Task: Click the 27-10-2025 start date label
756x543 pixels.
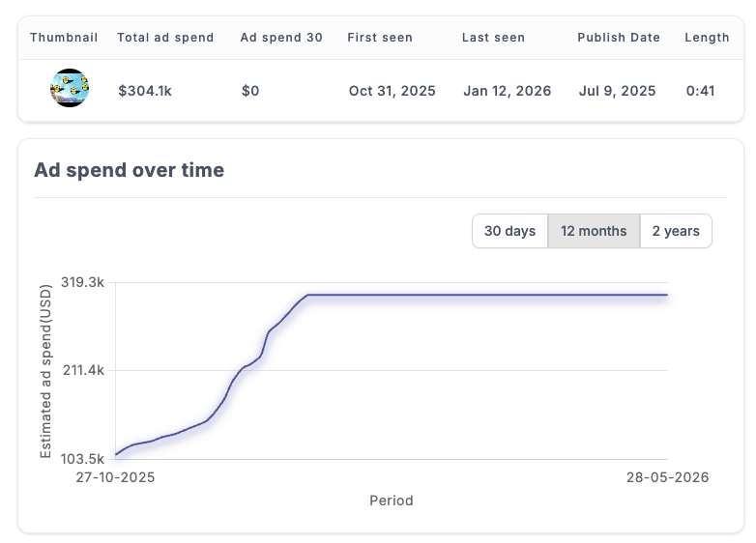Action: point(115,477)
